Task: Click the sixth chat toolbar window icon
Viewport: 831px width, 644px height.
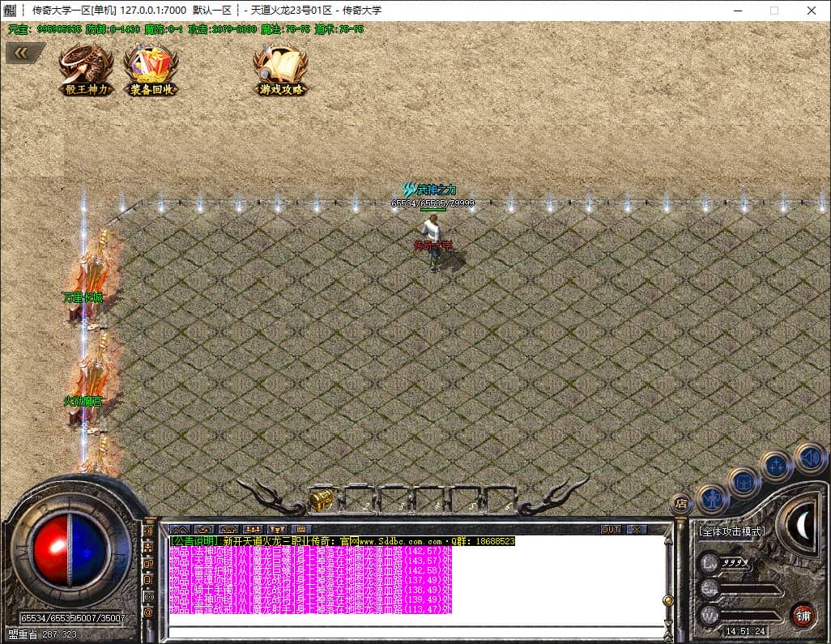Action: [x=301, y=529]
